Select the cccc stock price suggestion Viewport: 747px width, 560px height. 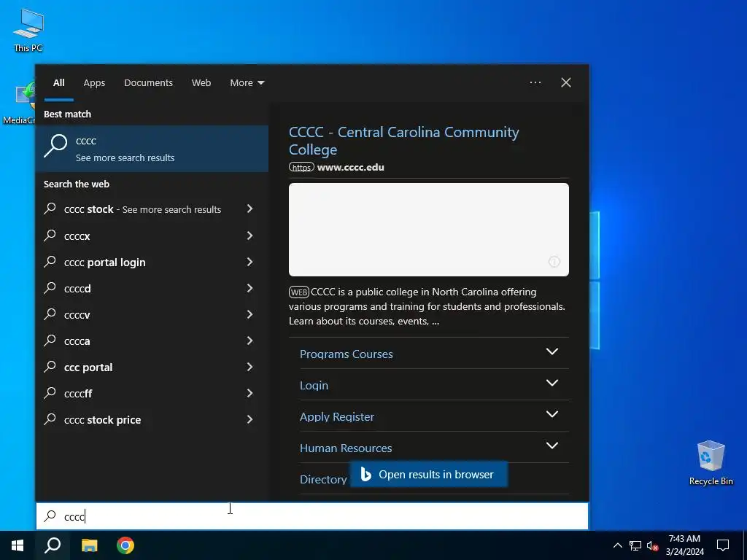152,419
